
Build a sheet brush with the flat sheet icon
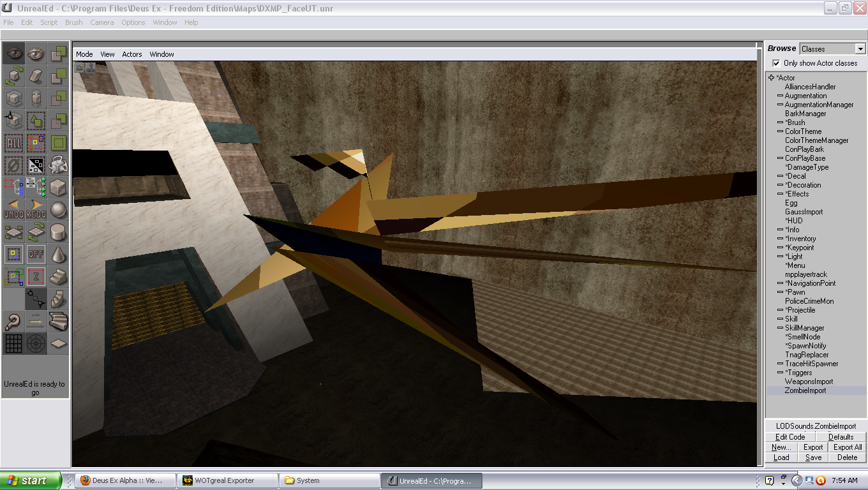(x=58, y=343)
